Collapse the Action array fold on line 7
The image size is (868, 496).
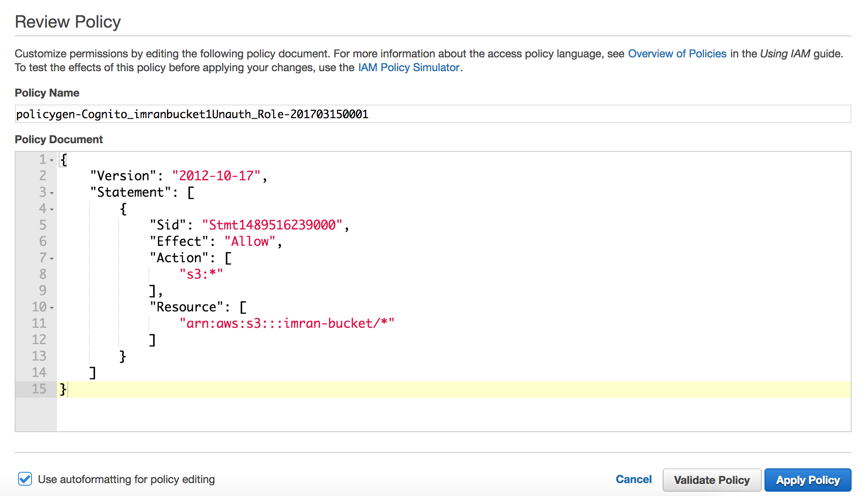click(52, 259)
